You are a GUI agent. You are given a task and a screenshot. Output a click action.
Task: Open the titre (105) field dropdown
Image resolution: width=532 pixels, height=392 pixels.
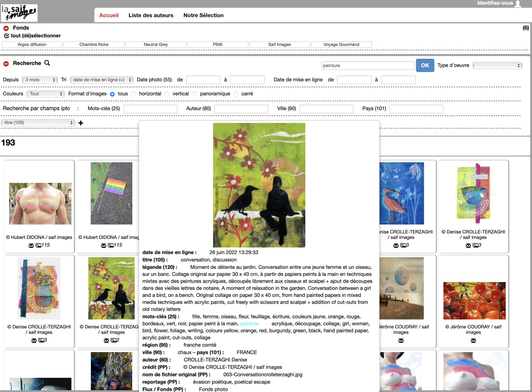pyautogui.click(x=38, y=123)
